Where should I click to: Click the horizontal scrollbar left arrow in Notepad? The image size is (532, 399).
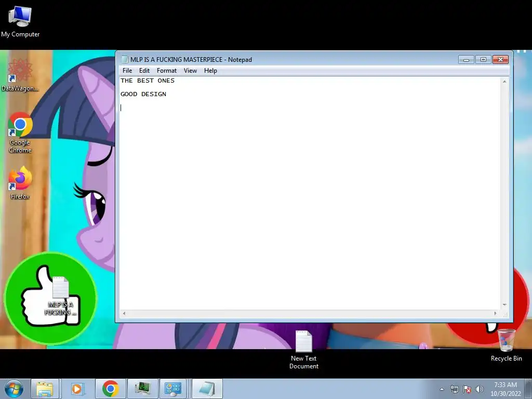point(124,313)
